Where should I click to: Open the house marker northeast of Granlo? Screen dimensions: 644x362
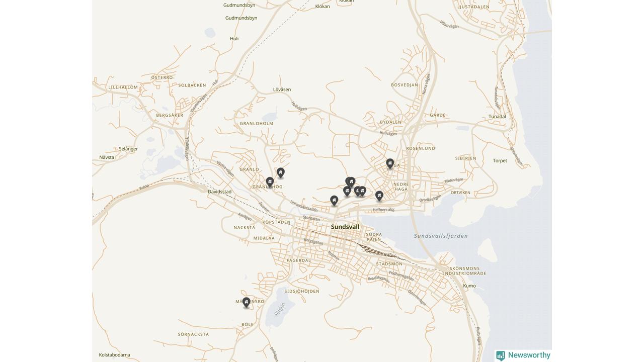[281, 172]
